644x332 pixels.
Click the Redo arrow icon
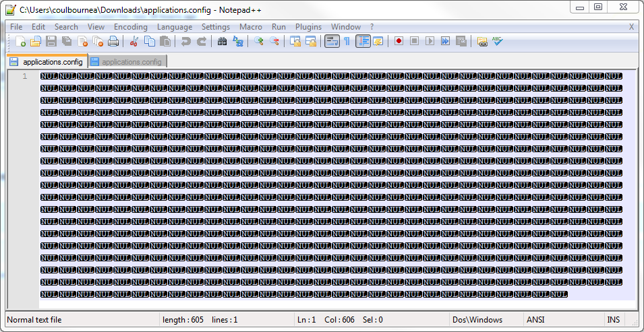tap(201, 41)
